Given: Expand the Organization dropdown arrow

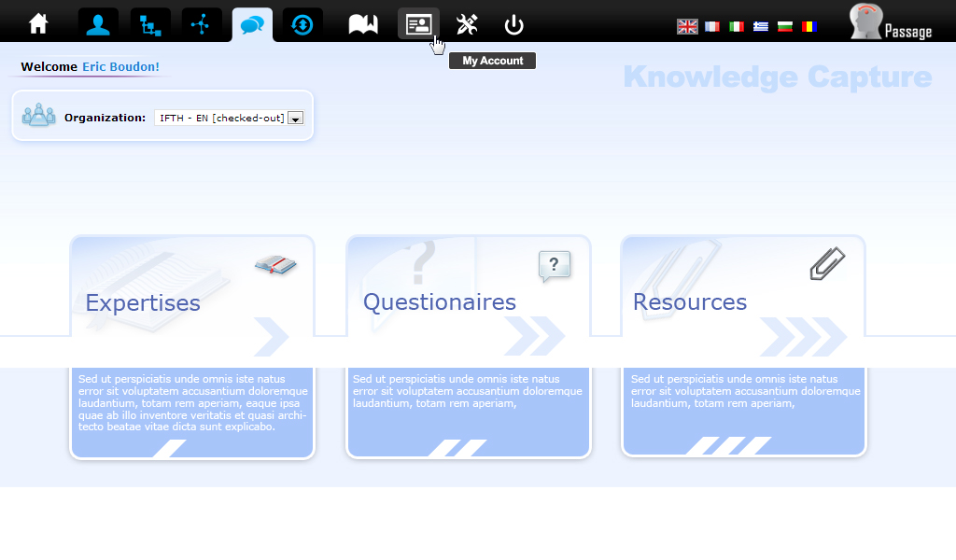Looking at the screenshot, I should pyautogui.click(x=295, y=119).
